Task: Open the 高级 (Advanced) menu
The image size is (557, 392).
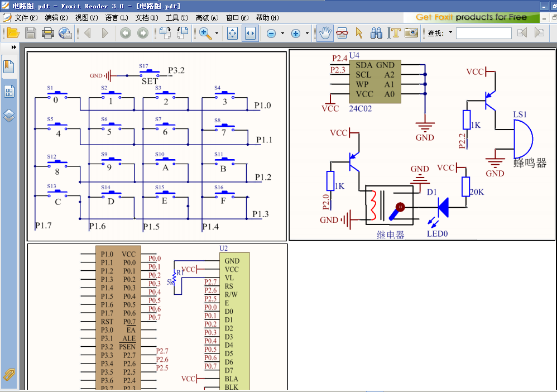Action: [x=207, y=17]
